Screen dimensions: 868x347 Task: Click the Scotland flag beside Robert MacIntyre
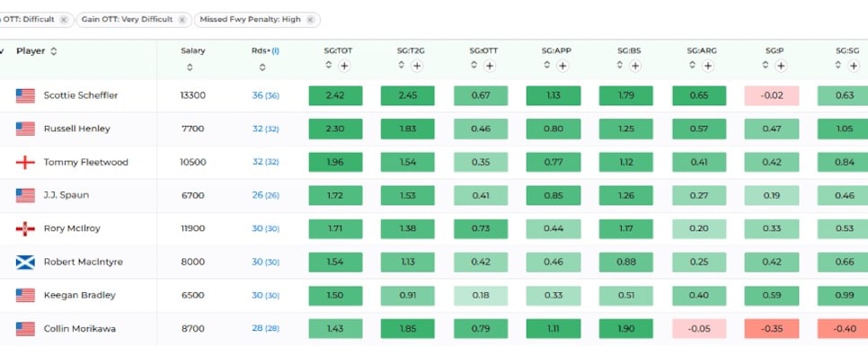tap(25, 262)
